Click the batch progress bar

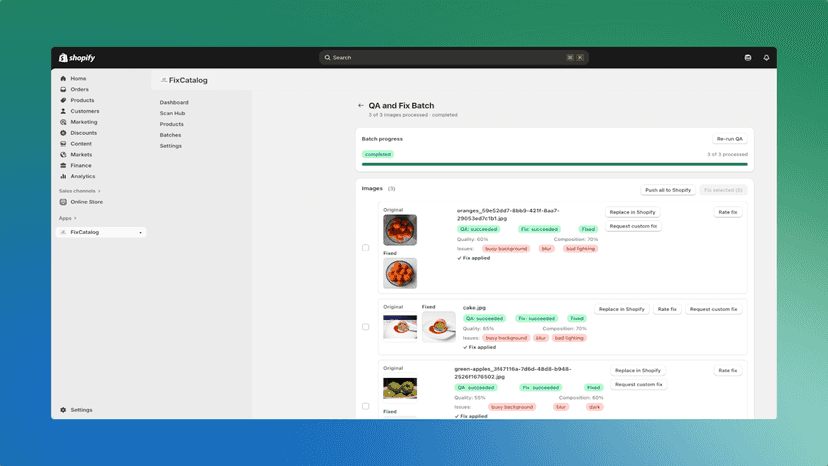[x=554, y=164]
